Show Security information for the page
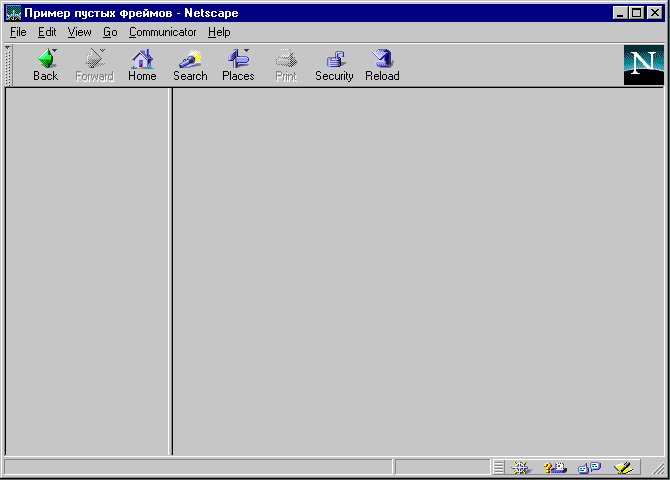 click(x=334, y=65)
